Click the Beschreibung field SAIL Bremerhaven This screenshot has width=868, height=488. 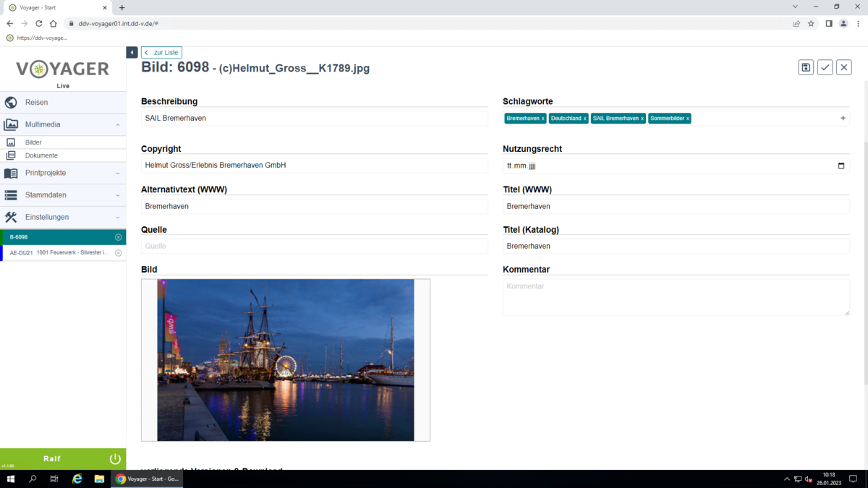click(315, 118)
